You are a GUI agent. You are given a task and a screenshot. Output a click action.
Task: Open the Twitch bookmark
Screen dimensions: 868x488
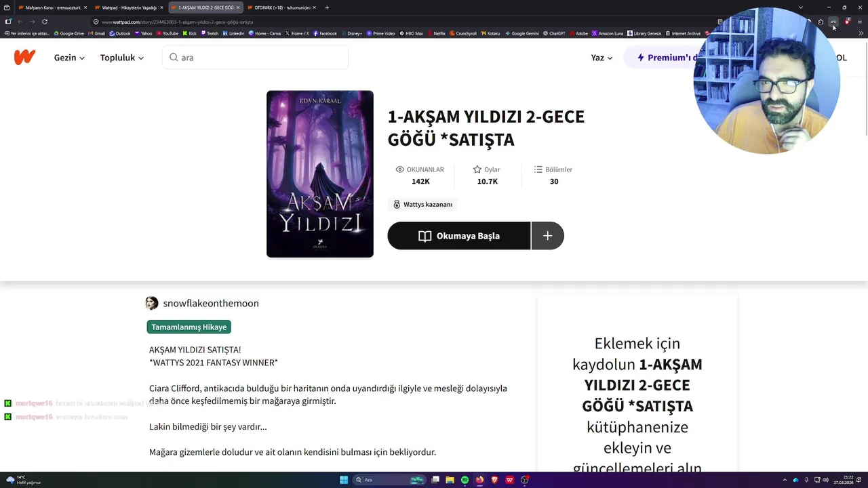210,33
